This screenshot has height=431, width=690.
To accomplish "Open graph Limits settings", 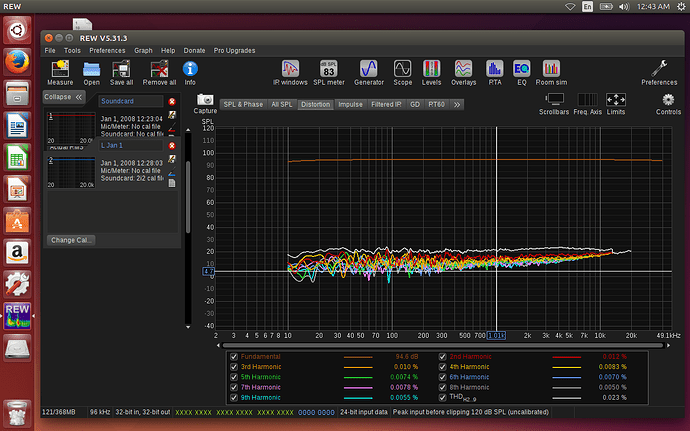I will 616,104.
